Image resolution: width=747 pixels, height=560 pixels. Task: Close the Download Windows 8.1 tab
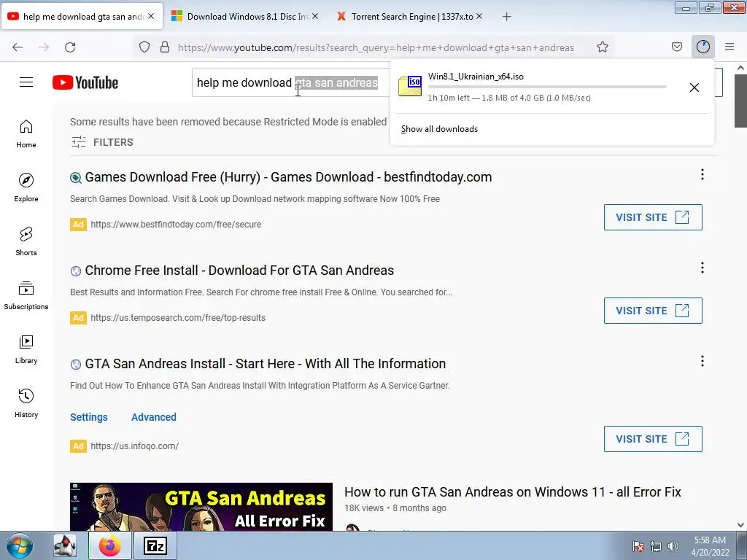pos(315,16)
